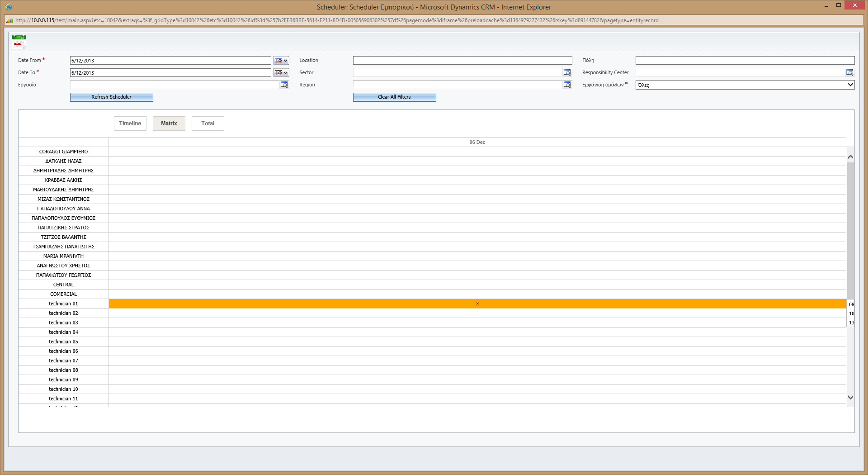Viewport: 868px width, 475px height.
Task: Select the technician 05 row label
Action: tap(64, 342)
